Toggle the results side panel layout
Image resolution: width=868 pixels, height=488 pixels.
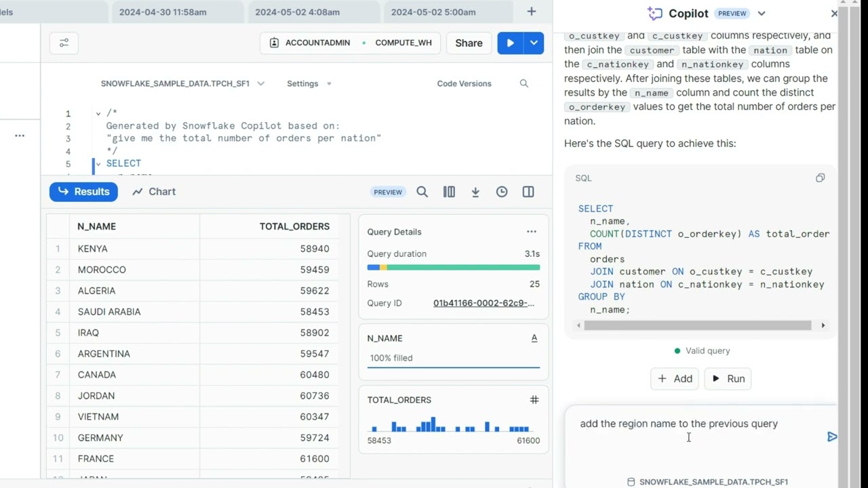pos(528,192)
